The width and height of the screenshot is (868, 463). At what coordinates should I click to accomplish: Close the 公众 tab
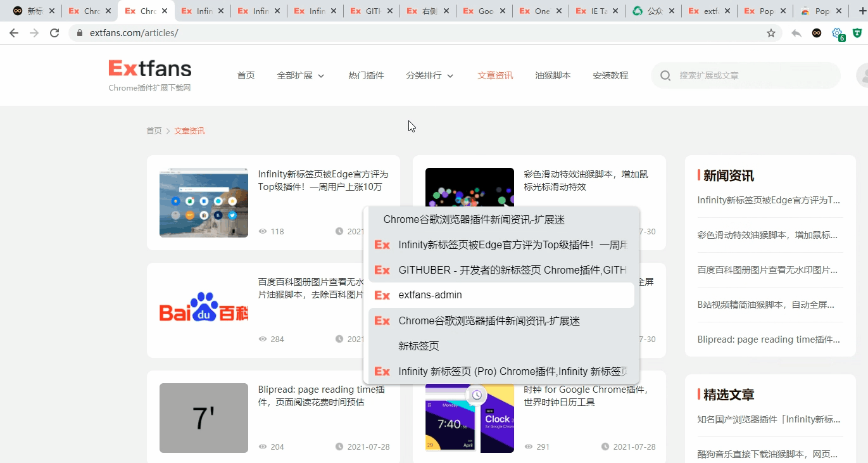point(671,11)
